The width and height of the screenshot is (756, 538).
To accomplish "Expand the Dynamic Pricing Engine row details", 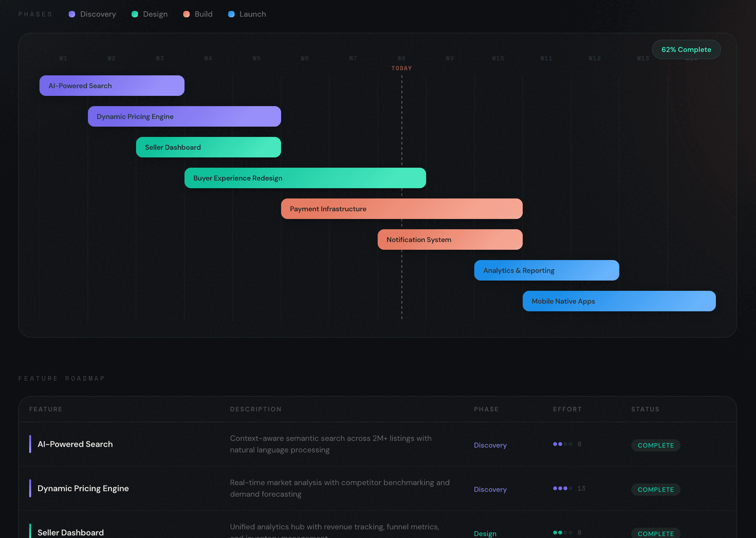I will pos(83,488).
